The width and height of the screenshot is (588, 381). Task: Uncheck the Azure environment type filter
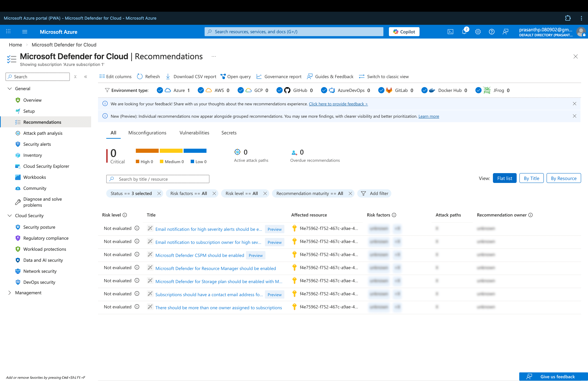tap(160, 90)
